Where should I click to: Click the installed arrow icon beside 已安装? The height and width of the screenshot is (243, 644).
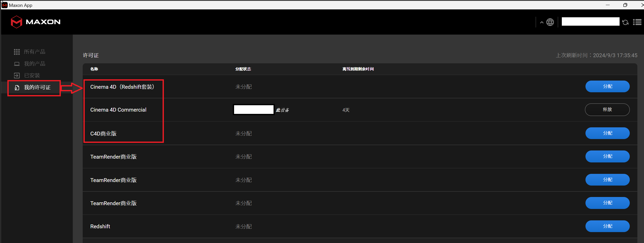point(17,75)
